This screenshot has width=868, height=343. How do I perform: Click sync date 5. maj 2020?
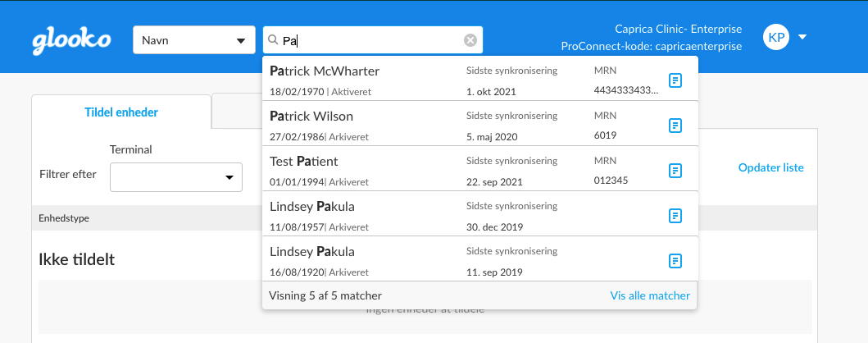click(493, 136)
